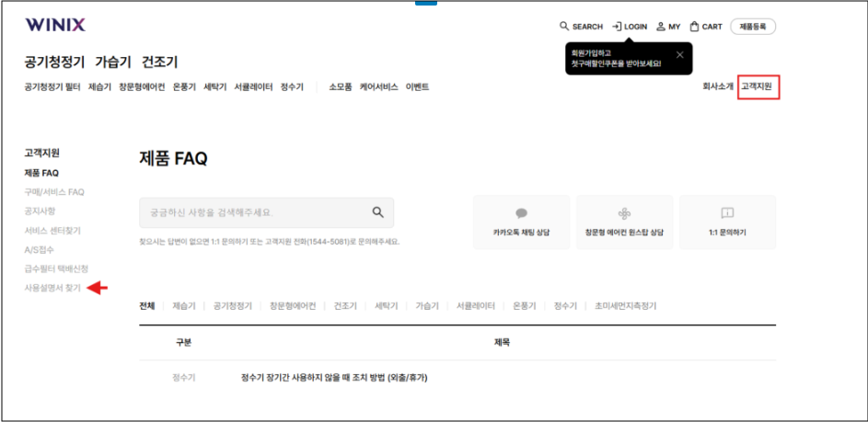This screenshot has width=868, height=422.
Task: Click the 구분 column header
Action: click(184, 342)
